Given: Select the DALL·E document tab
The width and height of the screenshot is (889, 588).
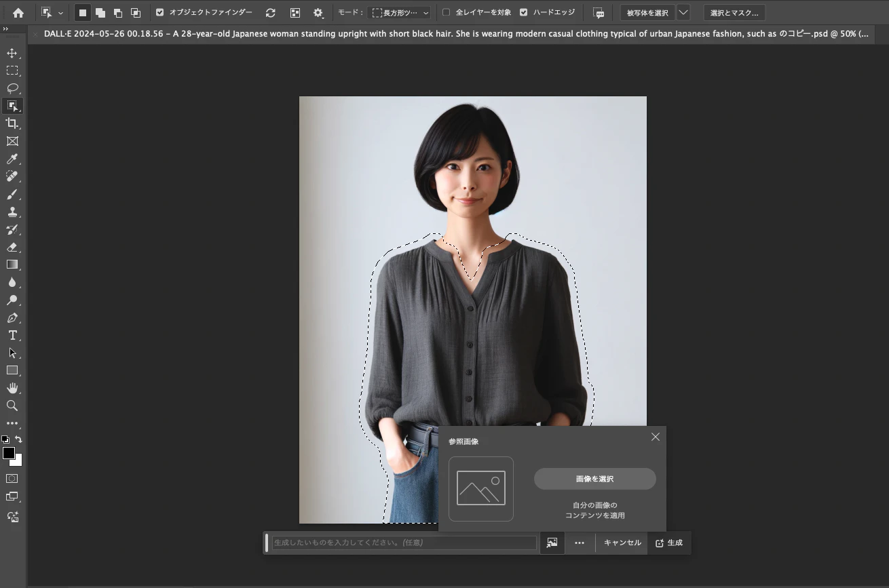Looking at the screenshot, I should tap(455, 33).
